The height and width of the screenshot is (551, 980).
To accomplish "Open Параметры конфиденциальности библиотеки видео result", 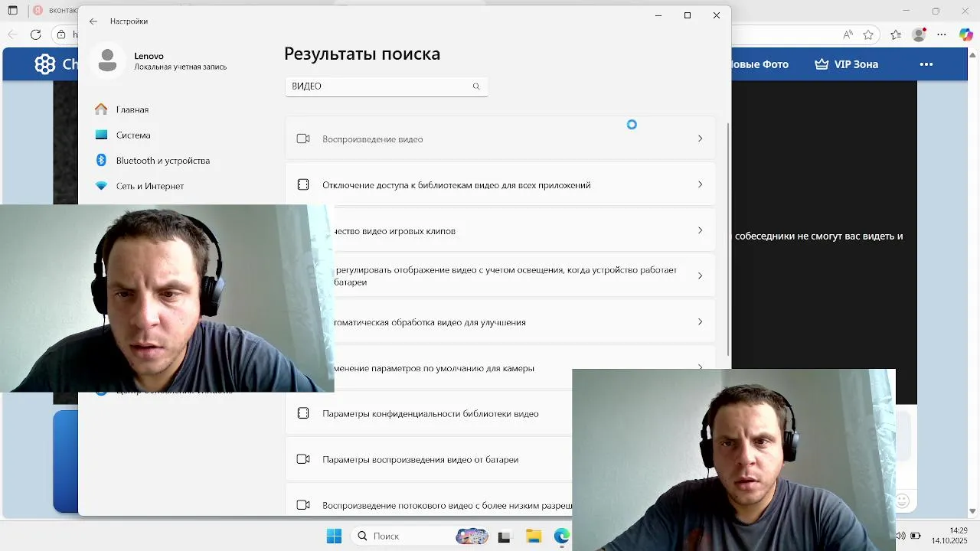I will pyautogui.click(x=429, y=413).
